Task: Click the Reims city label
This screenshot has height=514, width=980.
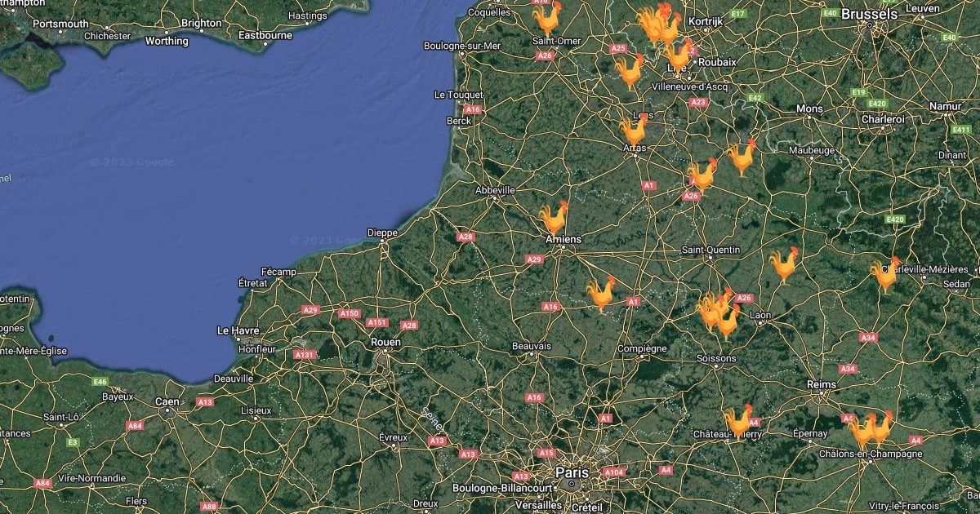Action: point(821,384)
